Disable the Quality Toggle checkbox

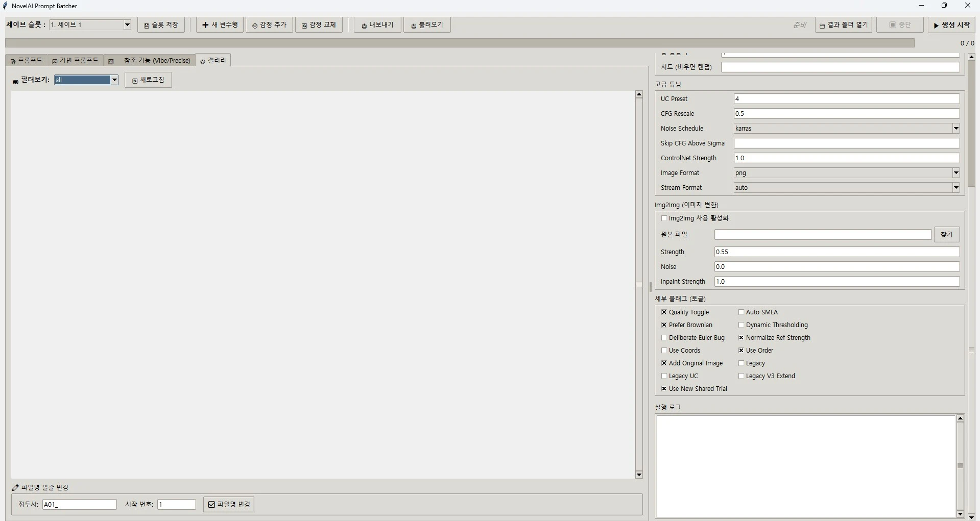[x=664, y=312]
